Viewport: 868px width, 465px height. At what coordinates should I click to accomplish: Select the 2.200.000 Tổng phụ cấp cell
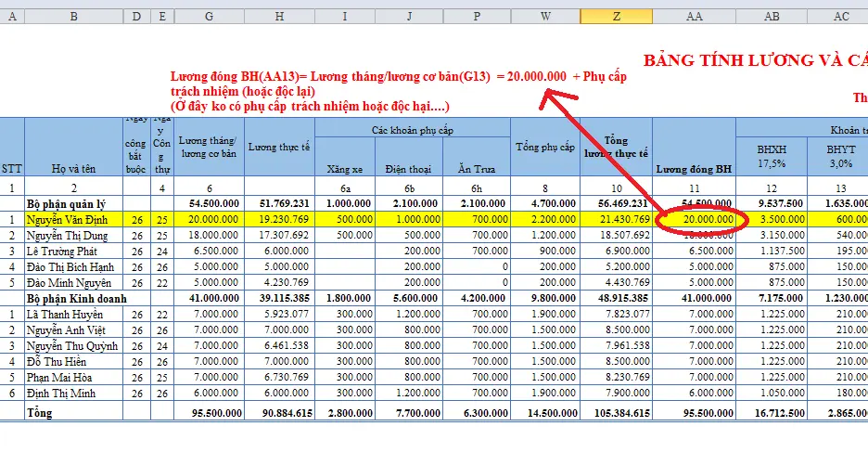(x=545, y=219)
